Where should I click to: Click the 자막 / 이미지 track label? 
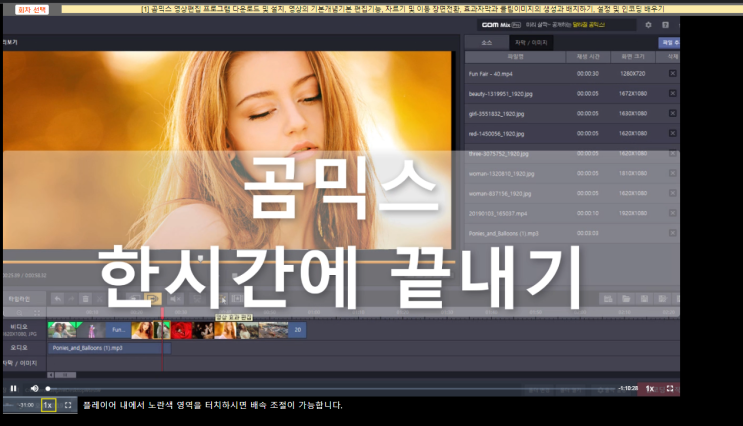click(19, 363)
